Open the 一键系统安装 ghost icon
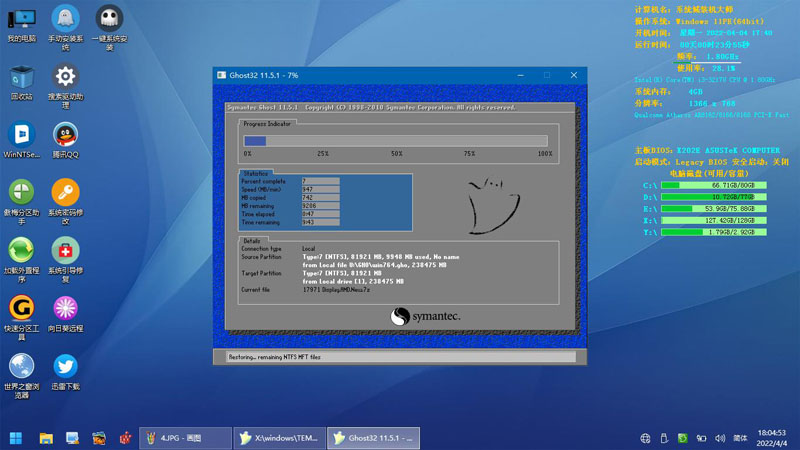The height and width of the screenshot is (450, 800). (109, 28)
